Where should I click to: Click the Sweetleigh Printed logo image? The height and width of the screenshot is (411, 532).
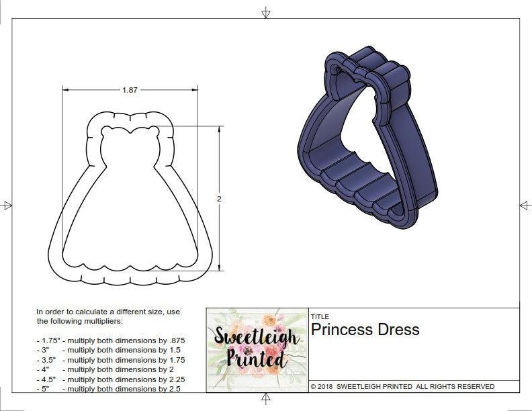click(257, 351)
